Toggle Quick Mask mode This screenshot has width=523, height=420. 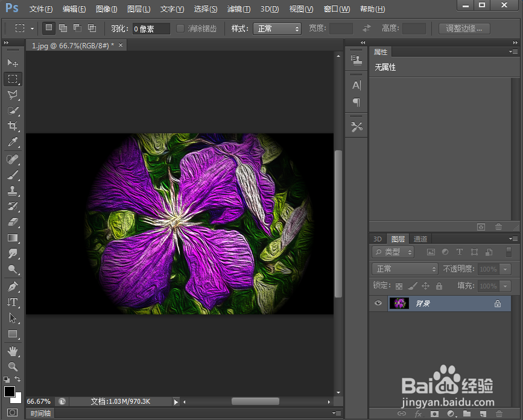coord(13,412)
